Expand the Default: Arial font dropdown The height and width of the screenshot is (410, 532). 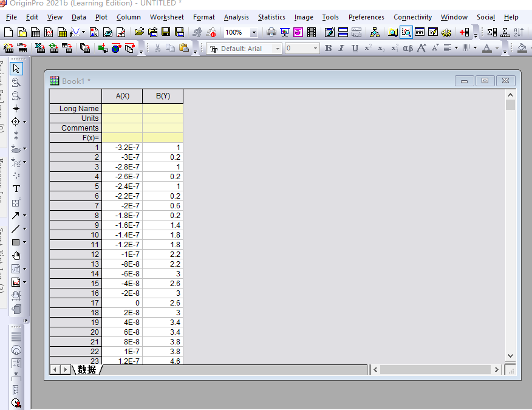click(278, 49)
